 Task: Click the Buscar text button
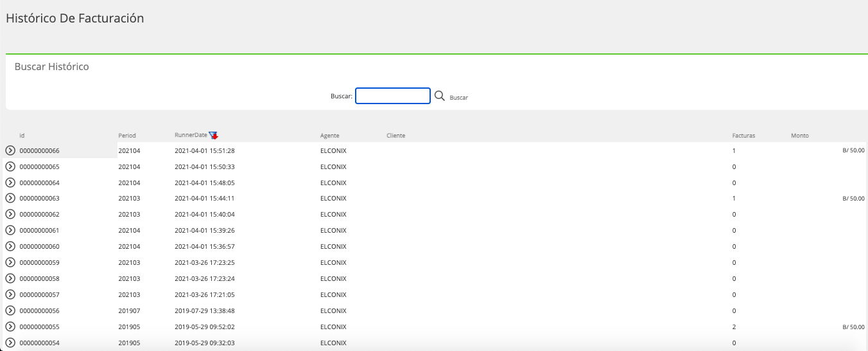click(x=458, y=98)
